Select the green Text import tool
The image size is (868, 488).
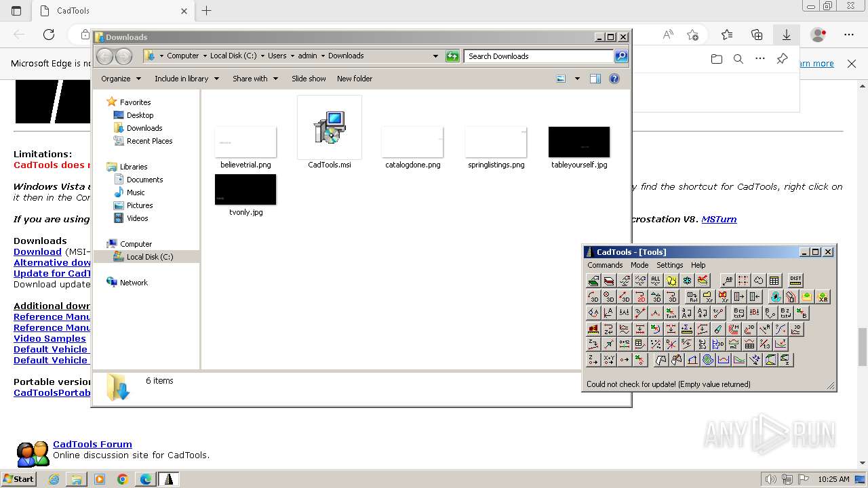(x=671, y=313)
